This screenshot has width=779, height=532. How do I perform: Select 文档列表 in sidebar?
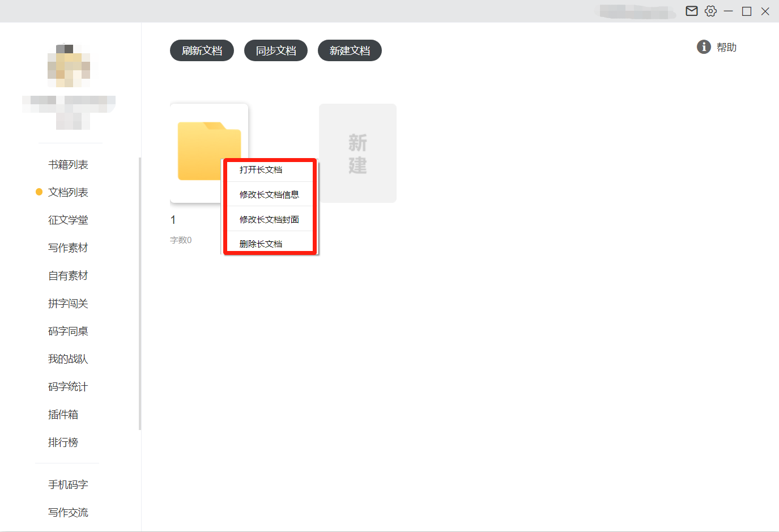[68, 193]
